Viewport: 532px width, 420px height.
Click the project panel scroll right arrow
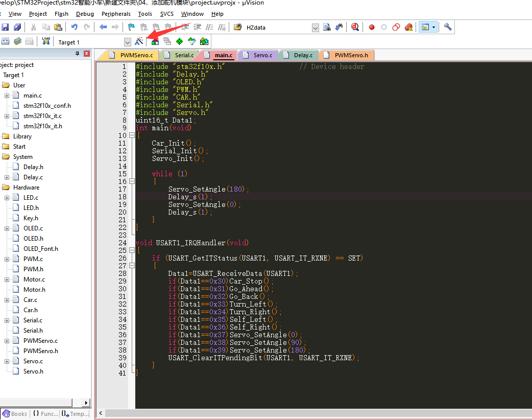(85, 403)
